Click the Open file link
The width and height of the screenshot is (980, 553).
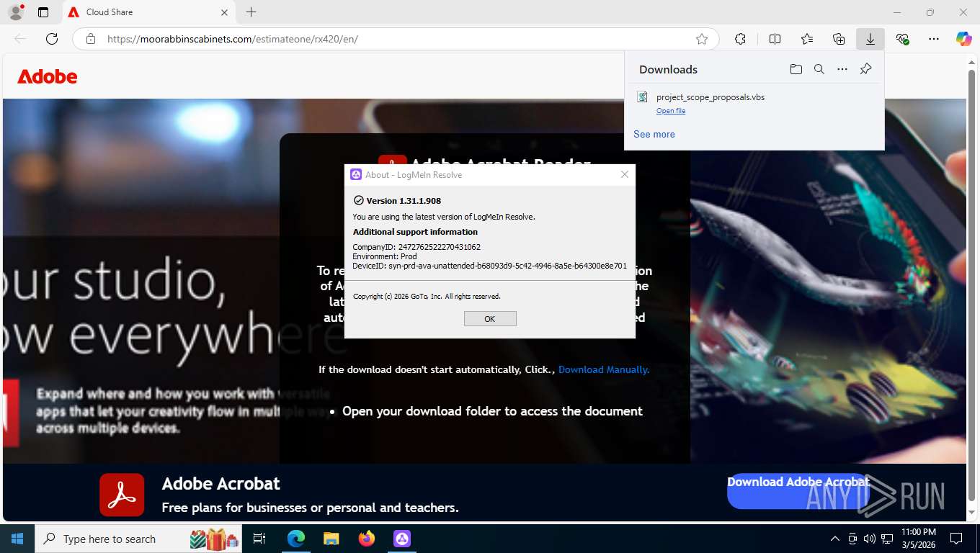tap(671, 111)
